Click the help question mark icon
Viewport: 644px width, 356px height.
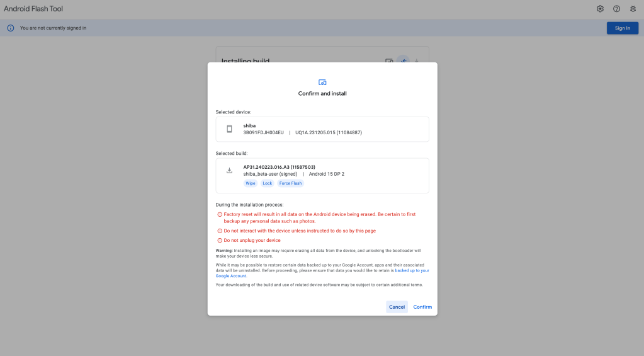click(616, 9)
